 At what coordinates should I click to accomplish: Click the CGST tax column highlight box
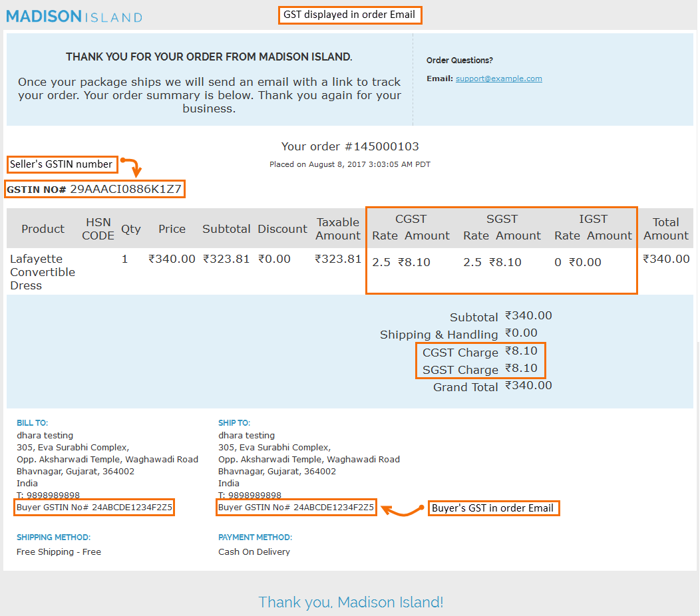pyautogui.click(x=501, y=249)
